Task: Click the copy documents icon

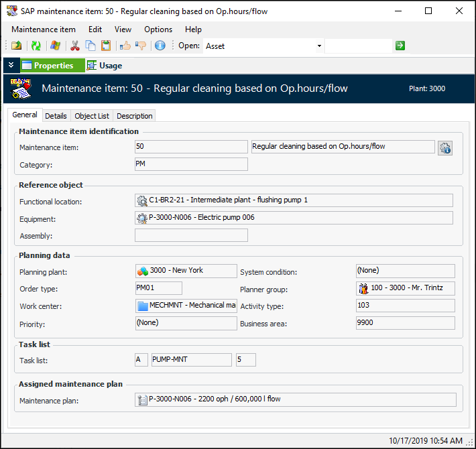Action: click(90, 46)
